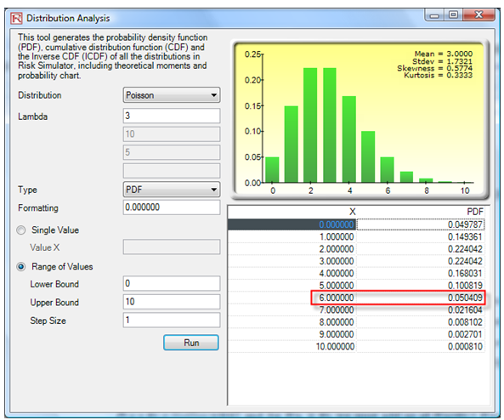Click the Skewness = 0.5774 chart label
The width and height of the screenshot is (504, 420).
pos(435,68)
